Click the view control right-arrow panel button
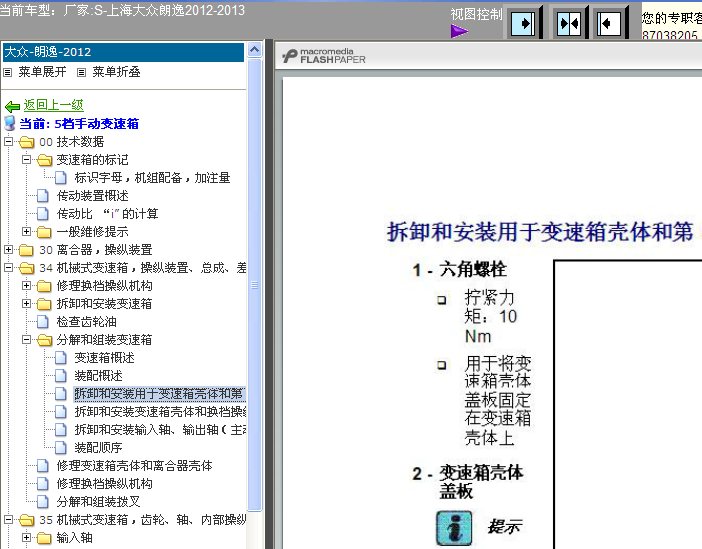This screenshot has width=702, height=549. coord(522,23)
